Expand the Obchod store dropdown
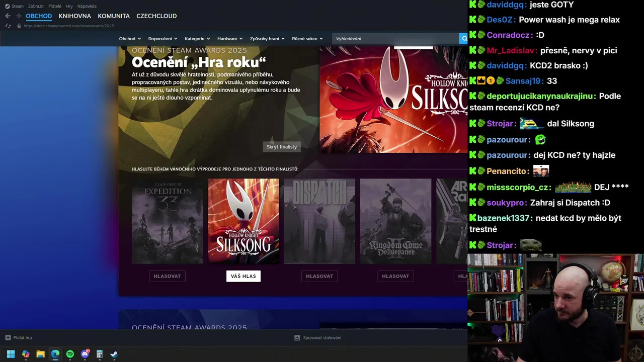The height and width of the screenshot is (362, 644). point(130,39)
